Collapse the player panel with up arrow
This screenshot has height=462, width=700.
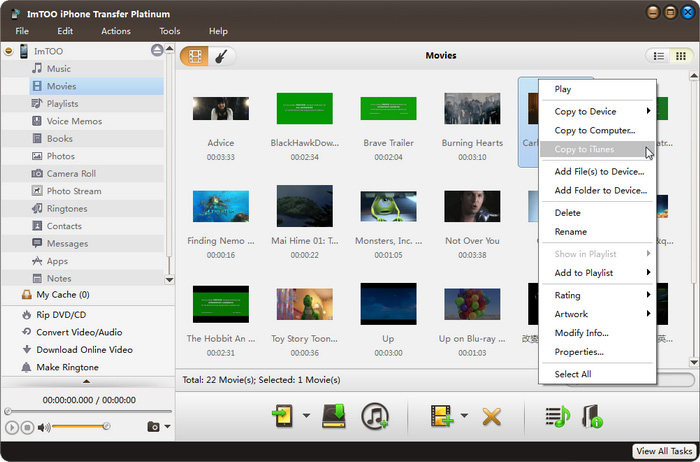87,382
